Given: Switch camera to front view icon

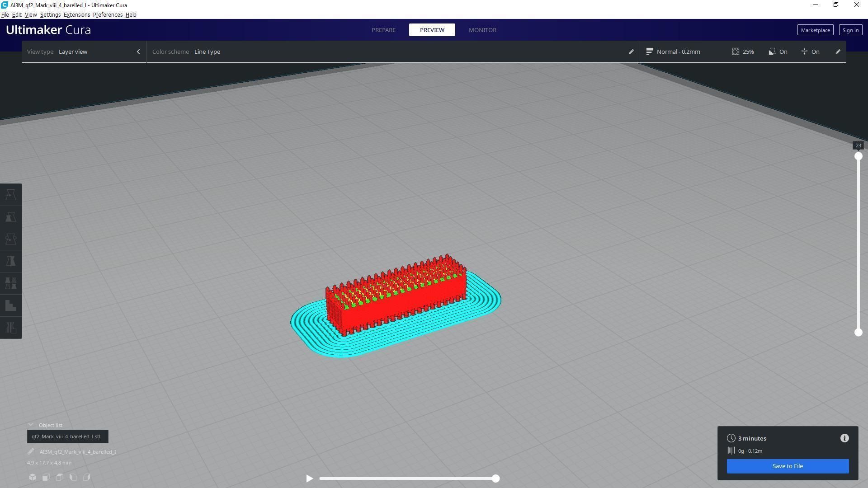Looking at the screenshot, I should tap(46, 477).
